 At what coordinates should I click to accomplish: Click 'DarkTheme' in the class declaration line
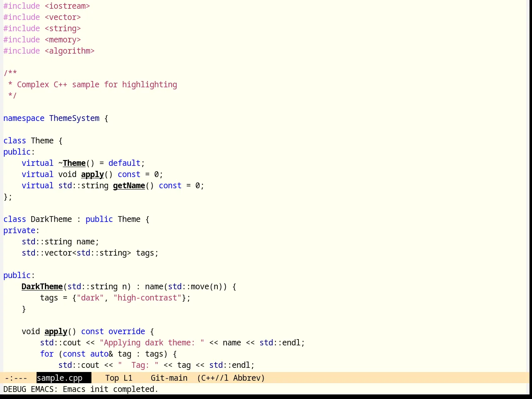(x=51, y=219)
